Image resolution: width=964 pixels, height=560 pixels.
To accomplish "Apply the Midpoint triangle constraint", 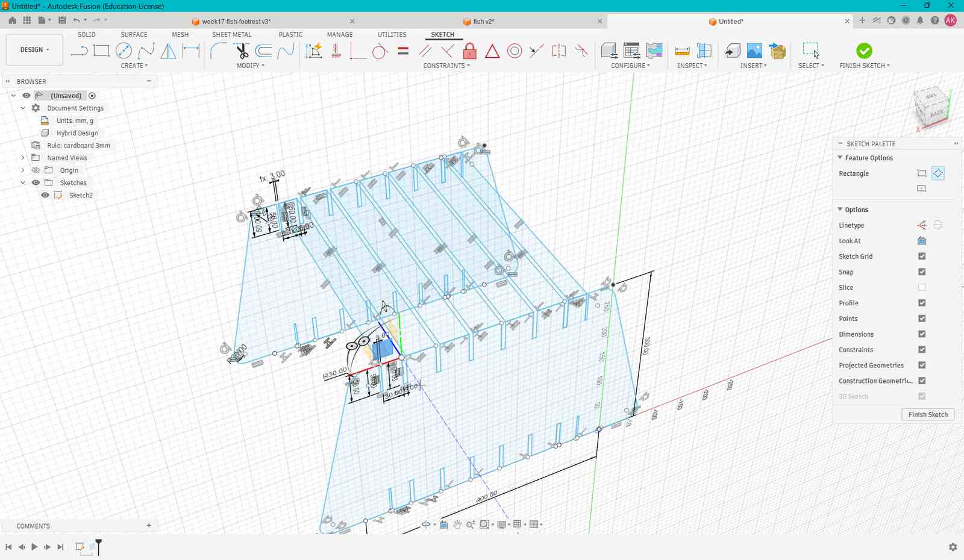I will pos(492,51).
